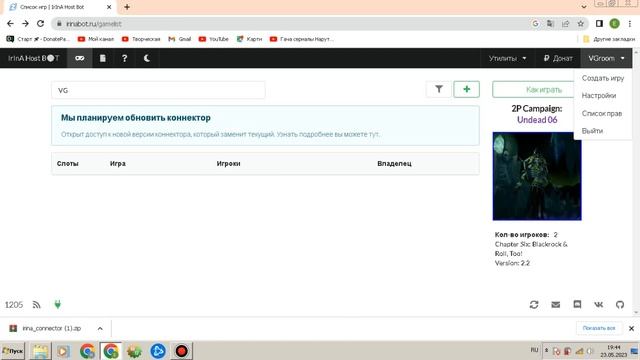Click the Слоты column header

click(x=68, y=164)
